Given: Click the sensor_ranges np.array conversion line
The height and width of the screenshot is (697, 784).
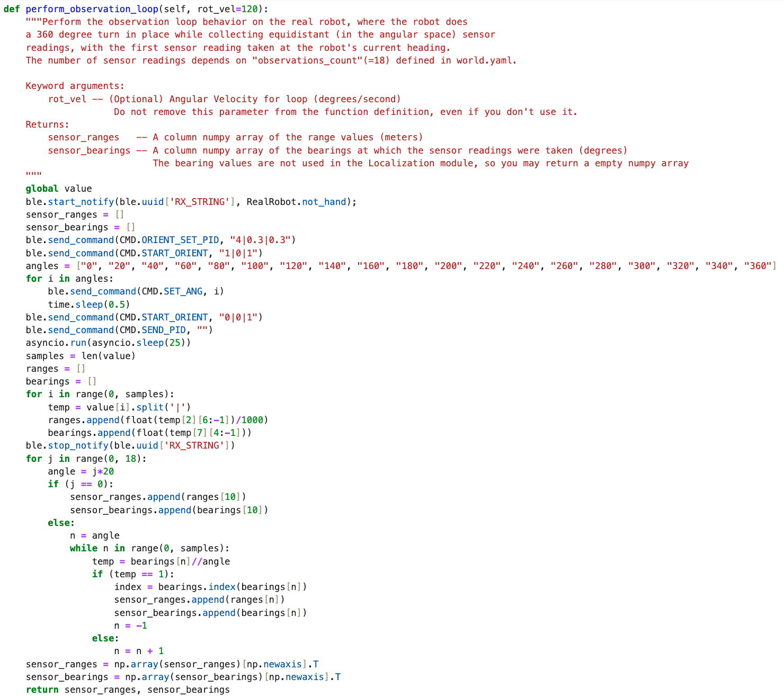Looking at the screenshot, I should [x=172, y=664].
